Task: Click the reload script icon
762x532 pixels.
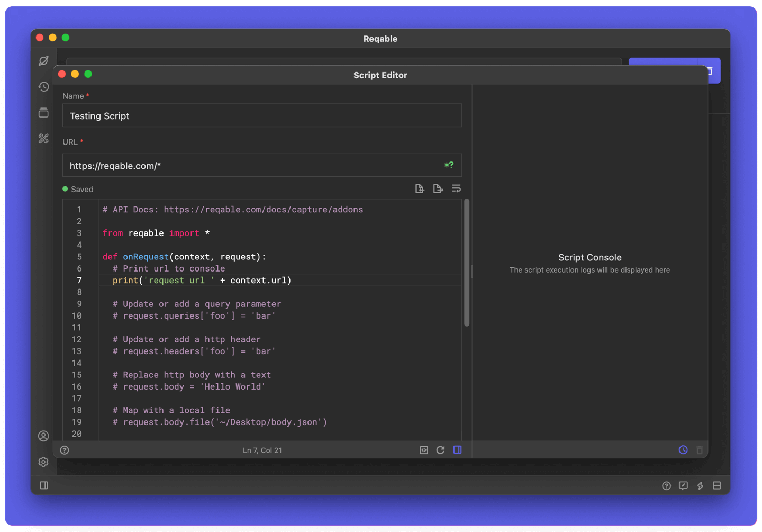Action: (440, 450)
